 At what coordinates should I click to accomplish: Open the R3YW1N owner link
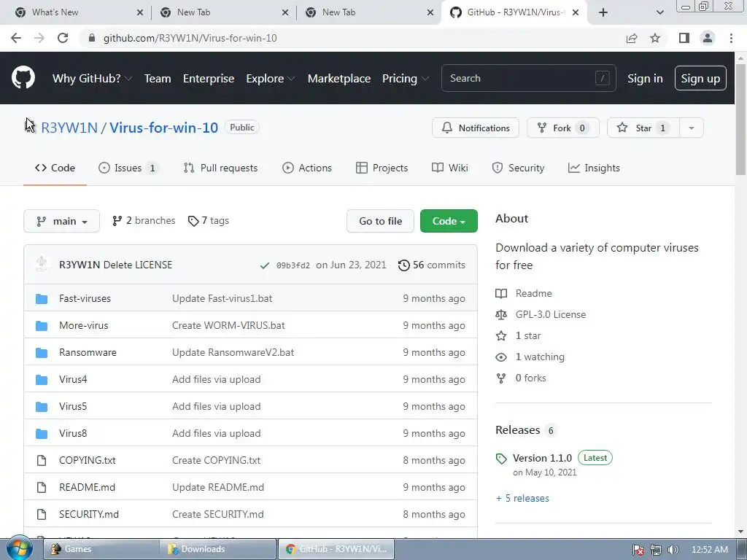[x=69, y=128]
